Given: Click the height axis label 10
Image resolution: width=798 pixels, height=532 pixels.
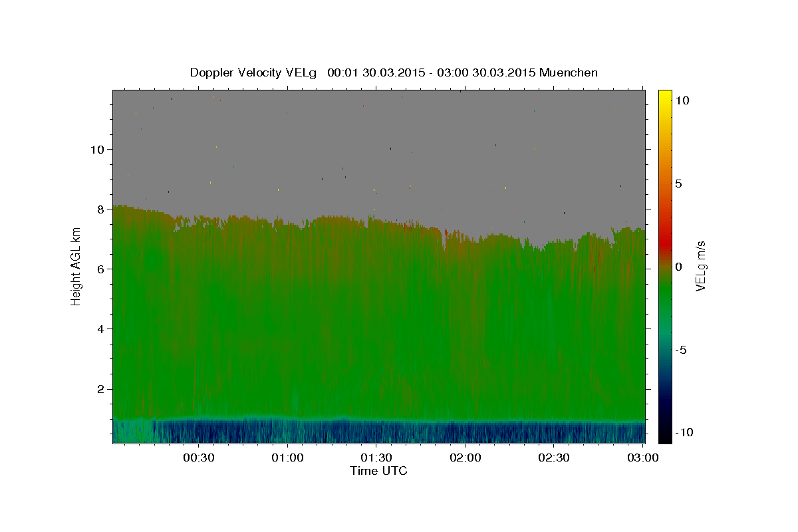Looking at the screenshot, I should 96,149.
